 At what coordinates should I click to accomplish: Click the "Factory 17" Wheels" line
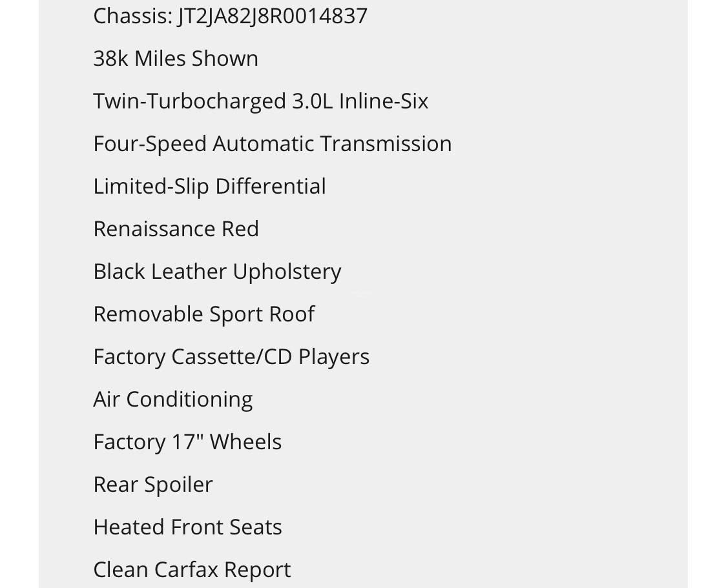coord(187,442)
